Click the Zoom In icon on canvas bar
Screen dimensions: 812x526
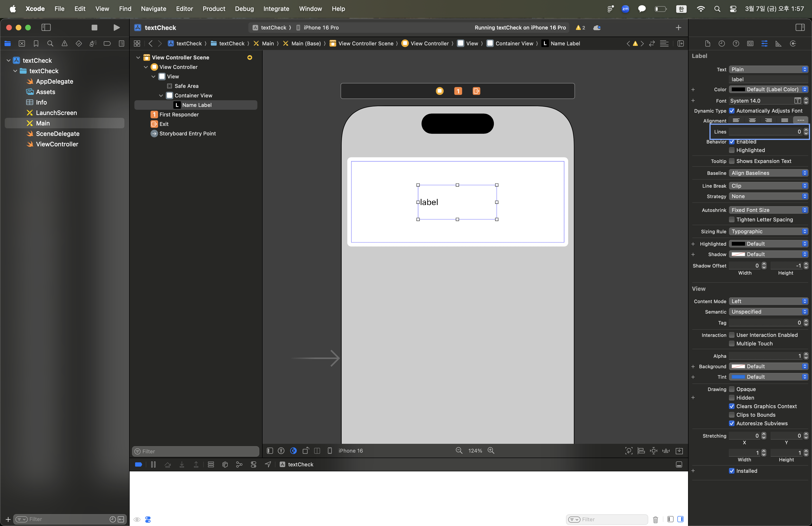[x=491, y=450]
